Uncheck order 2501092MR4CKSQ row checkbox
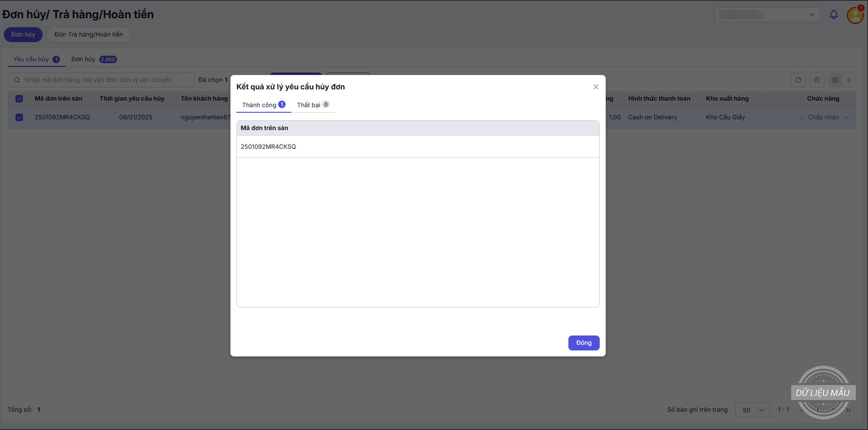 point(19,117)
